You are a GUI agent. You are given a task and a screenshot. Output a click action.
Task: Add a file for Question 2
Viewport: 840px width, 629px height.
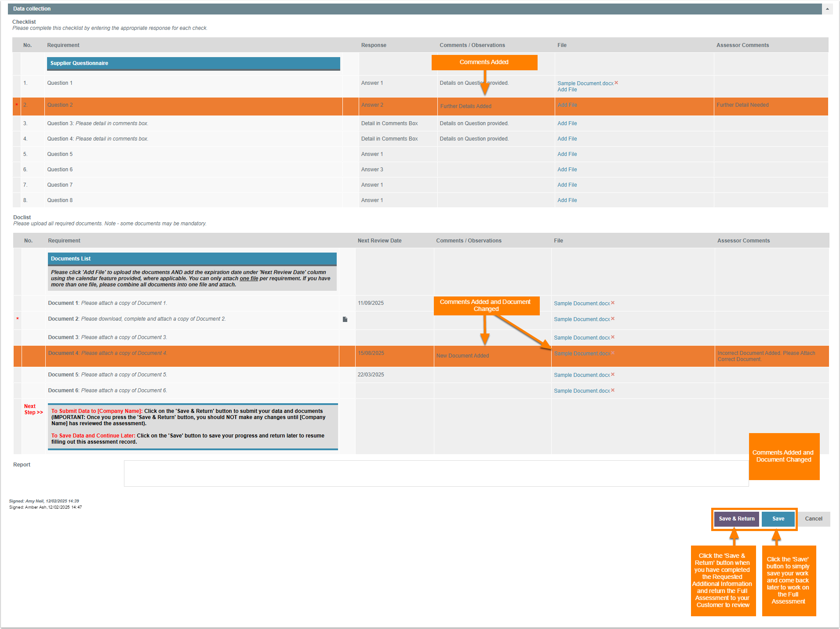point(567,105)
